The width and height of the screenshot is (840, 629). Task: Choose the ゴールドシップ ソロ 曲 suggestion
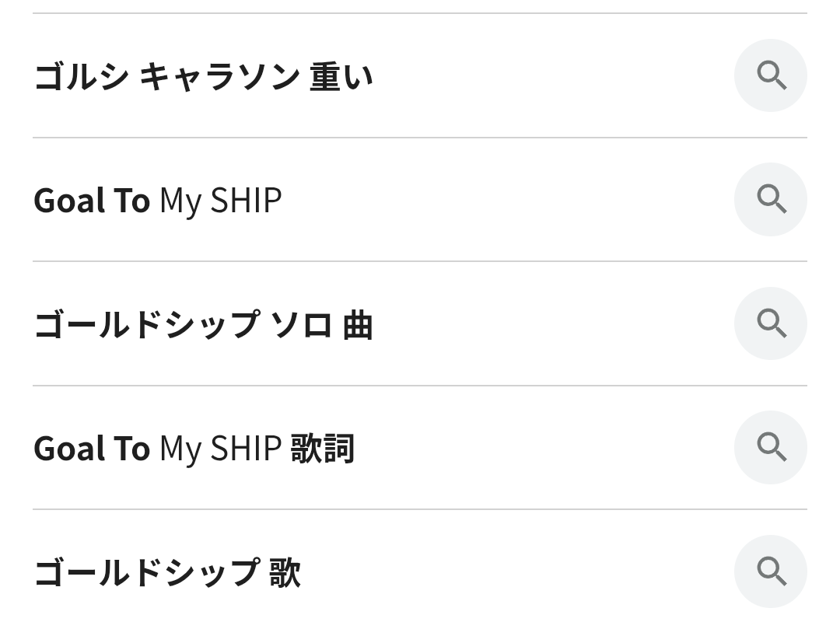pyautogui.click(x=204, y=324)
